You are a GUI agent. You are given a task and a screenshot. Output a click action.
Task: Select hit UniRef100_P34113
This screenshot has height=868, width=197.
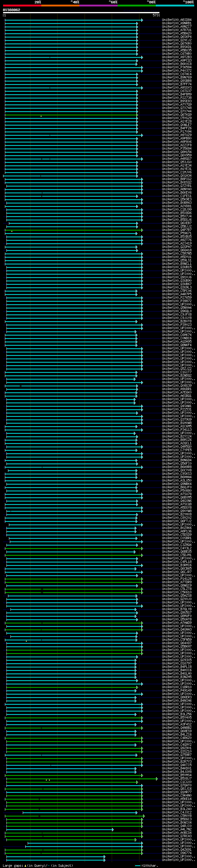[x=177, y=430]
